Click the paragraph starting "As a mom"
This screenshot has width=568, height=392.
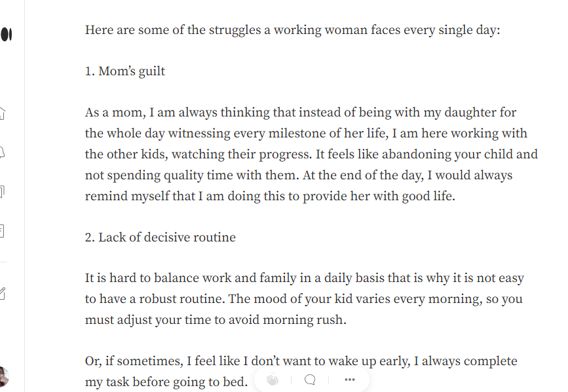[311, 154]
